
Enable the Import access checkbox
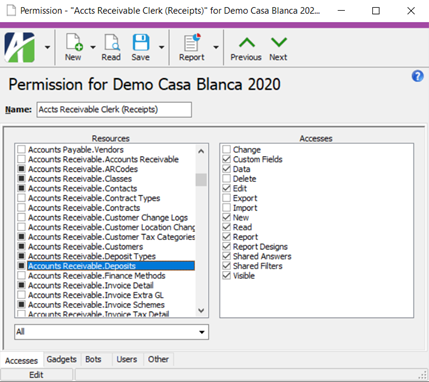pyautogui.click(x=227, y=208)
